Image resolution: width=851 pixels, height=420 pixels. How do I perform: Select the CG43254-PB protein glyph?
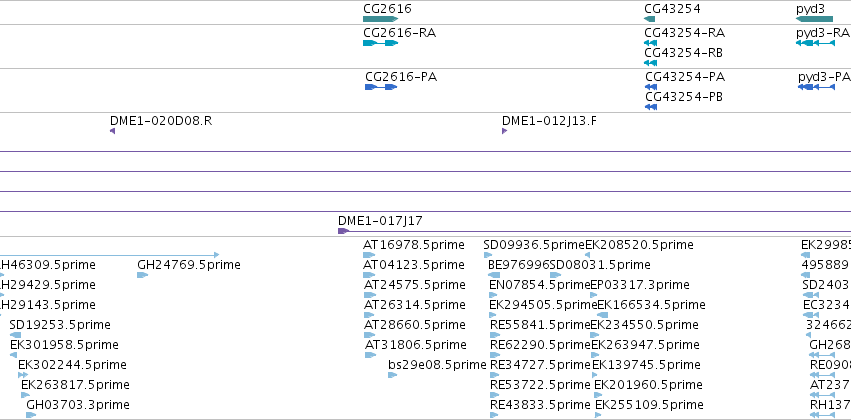(651, 107)
